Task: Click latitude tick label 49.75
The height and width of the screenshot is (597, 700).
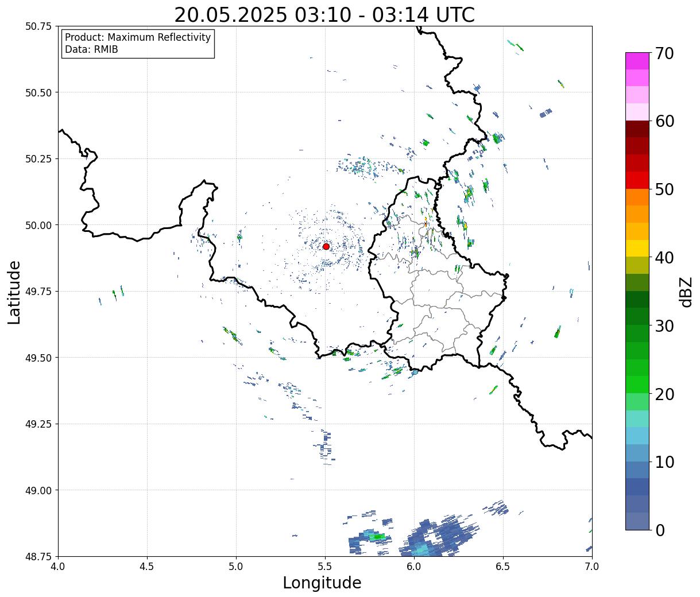Action: click(x=38, y=291)
